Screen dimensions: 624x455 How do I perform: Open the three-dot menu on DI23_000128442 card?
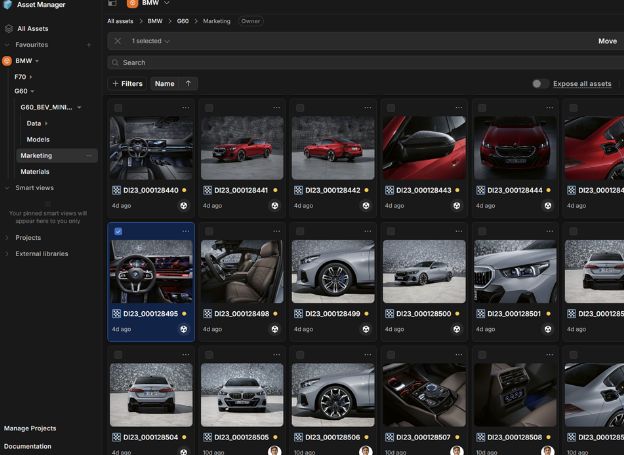click(x=368, y=107)
